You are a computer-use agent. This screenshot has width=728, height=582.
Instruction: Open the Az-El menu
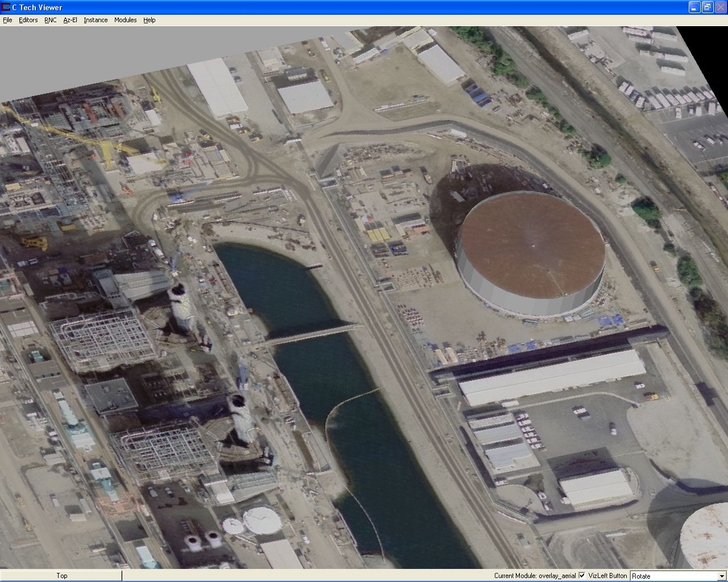click(69, 20)
